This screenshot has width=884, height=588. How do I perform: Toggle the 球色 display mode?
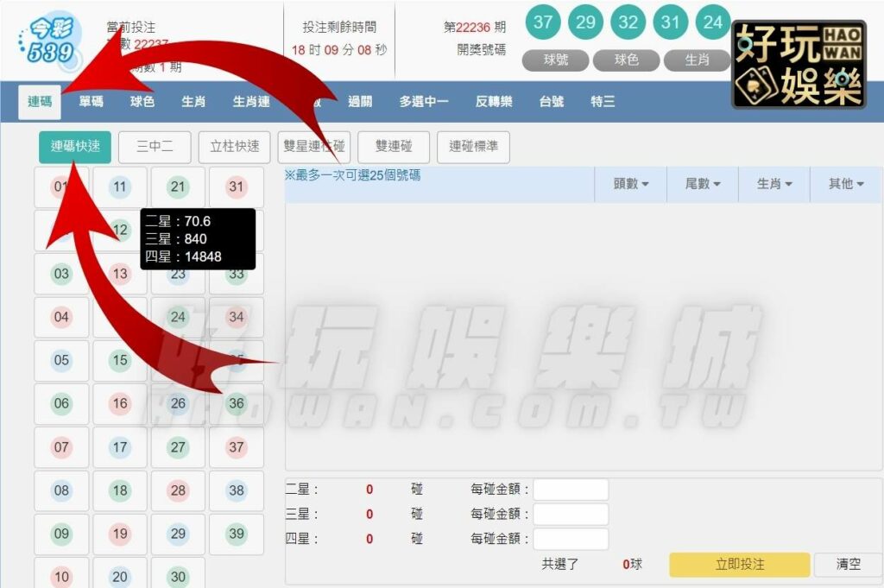click(x=627, y=61)
